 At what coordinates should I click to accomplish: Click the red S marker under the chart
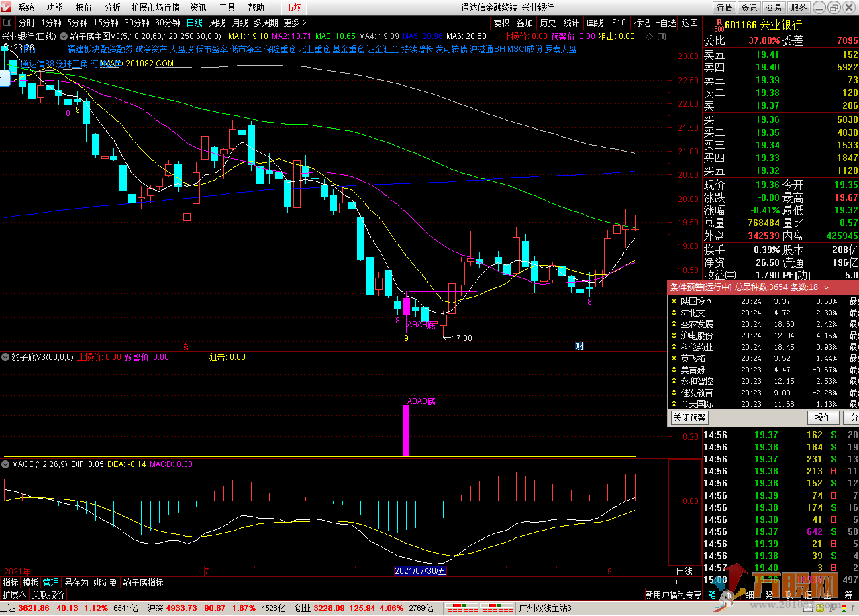point(187,347)
